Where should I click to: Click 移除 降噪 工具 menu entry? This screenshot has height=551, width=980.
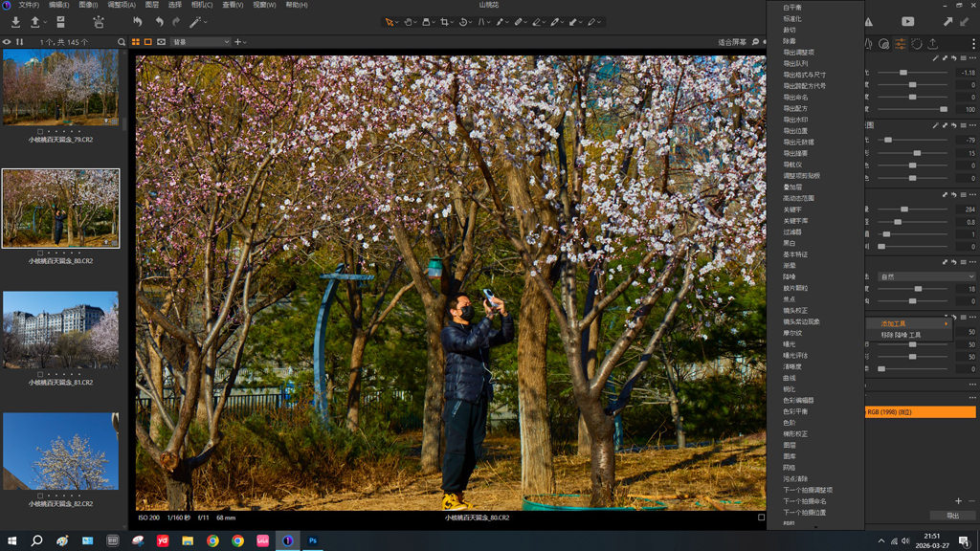point(902,336)
